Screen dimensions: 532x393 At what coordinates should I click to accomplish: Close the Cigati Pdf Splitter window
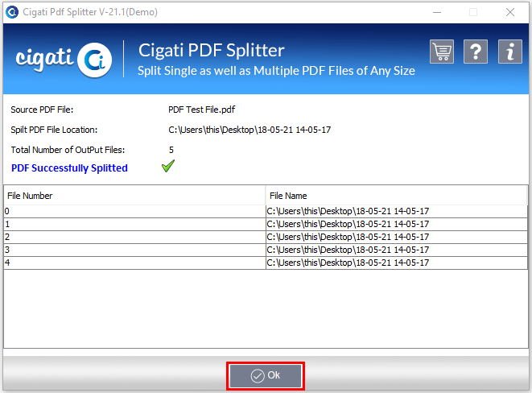click(510, 12)
